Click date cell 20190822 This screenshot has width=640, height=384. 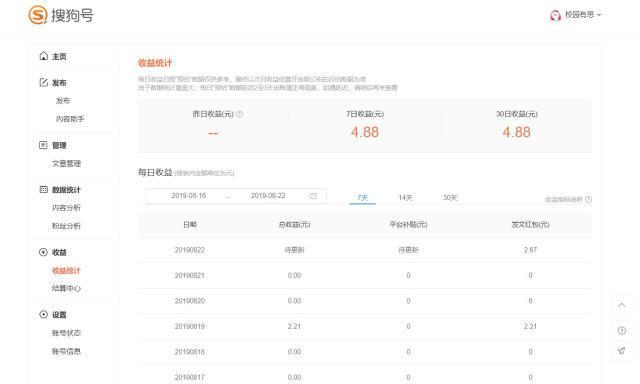[x=190, y=250]
